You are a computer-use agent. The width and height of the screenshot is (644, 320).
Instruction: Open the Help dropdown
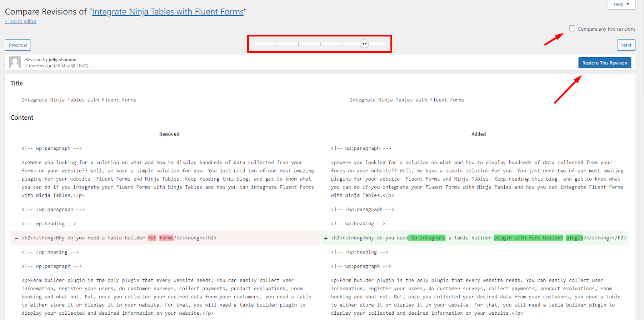coord(621,4)
